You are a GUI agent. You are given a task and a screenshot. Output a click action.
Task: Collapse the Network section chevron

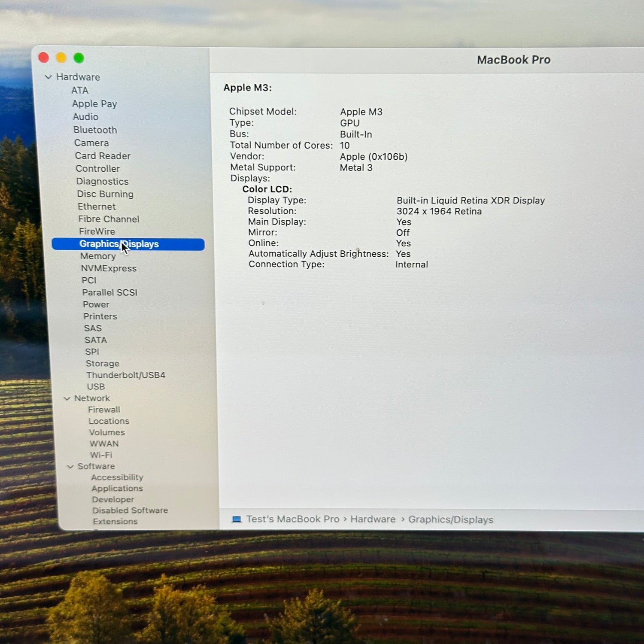pyautogui.click(x=67, y=398)
